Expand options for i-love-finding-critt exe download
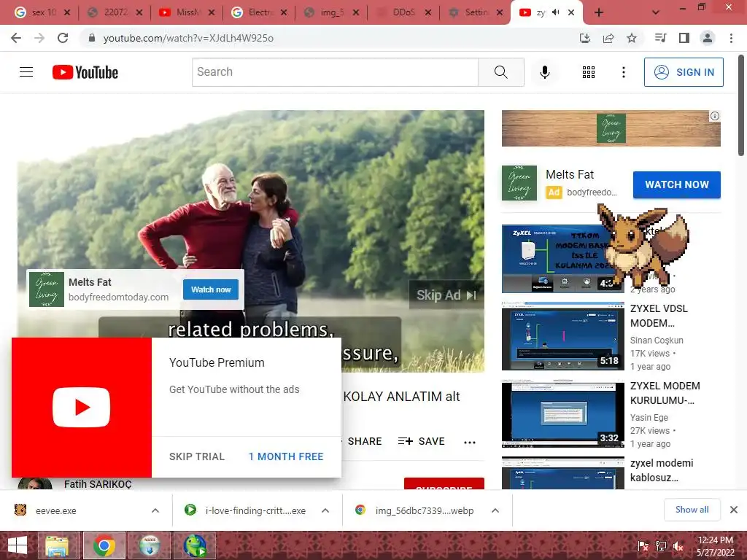Image resolution: width=747 pixels, height=560 pixels. pyautogui.click(x=325, y=510)
